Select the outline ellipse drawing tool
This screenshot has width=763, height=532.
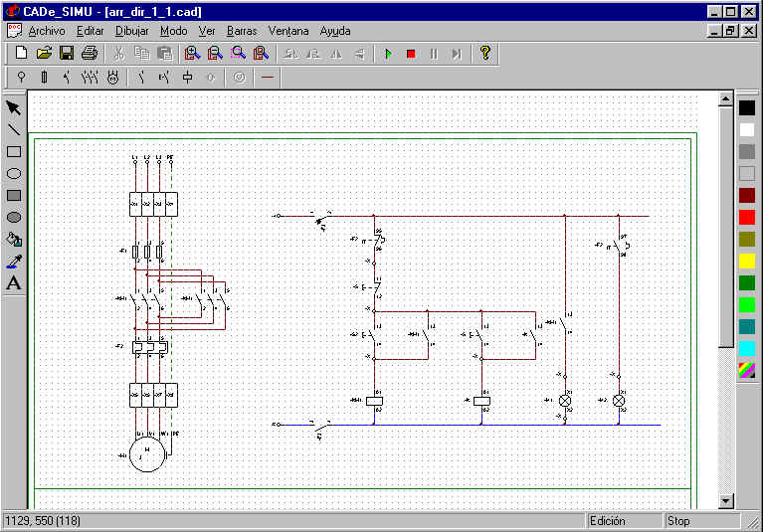(14, 174)
